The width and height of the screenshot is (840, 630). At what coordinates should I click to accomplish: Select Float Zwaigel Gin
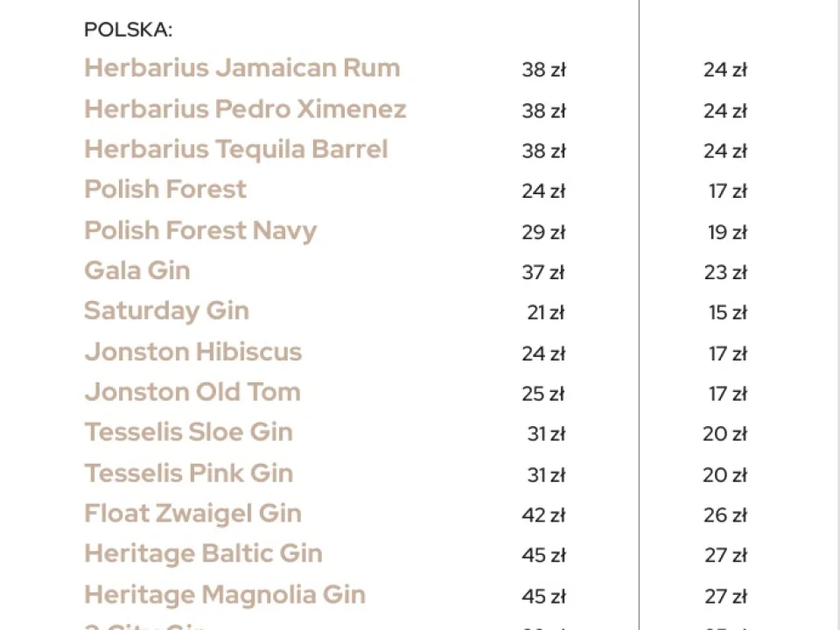[x=192, y=514]
